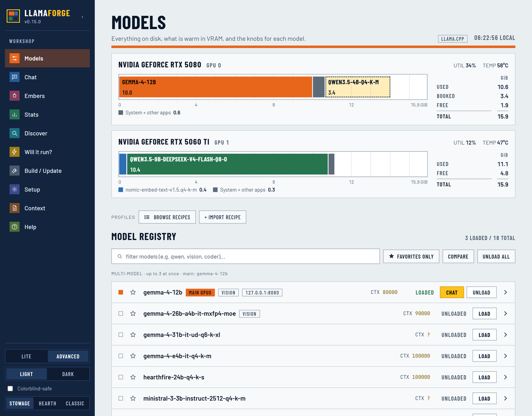
Task: Choose the STOWAGE style tab
Action: (x=20, y=404)
